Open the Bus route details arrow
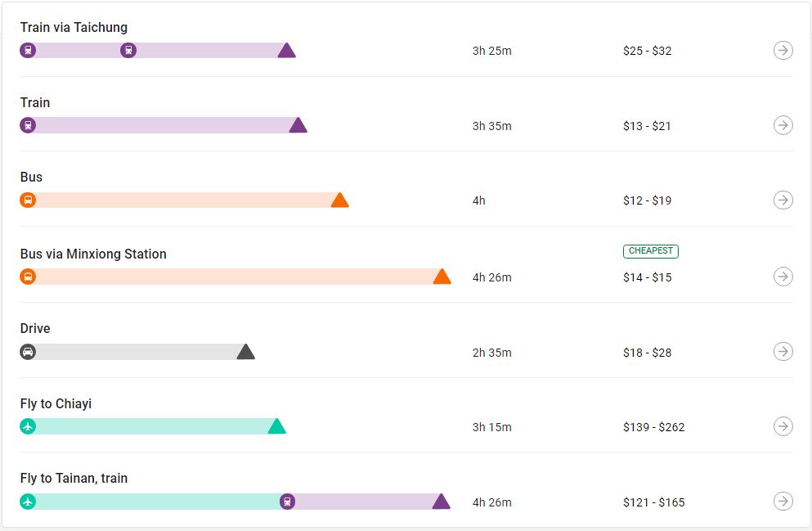The image size is (812, 531). coord(783,200)
